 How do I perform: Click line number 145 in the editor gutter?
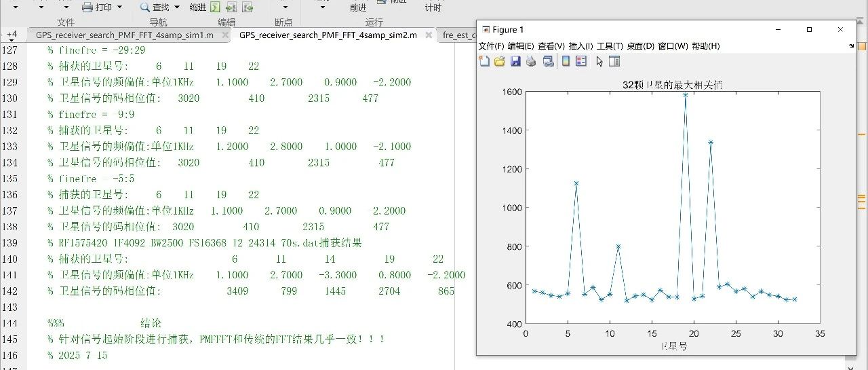10,339
